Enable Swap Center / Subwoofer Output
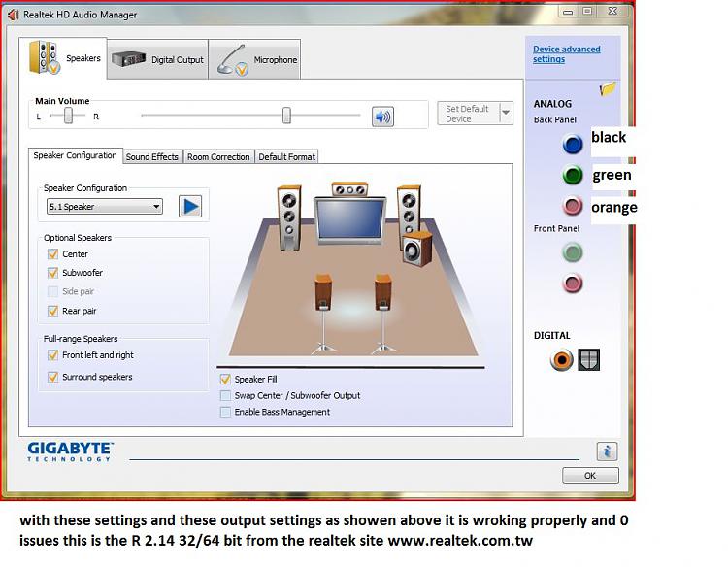Screen dimensions: 728x568 [x=225, y=396]
